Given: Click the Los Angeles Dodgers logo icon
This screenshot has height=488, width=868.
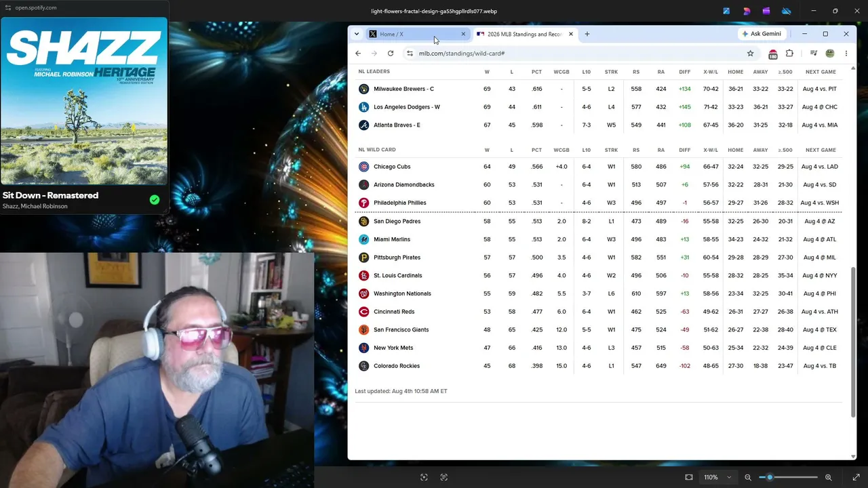Looking at the screenshot, I should click(363, 107).
